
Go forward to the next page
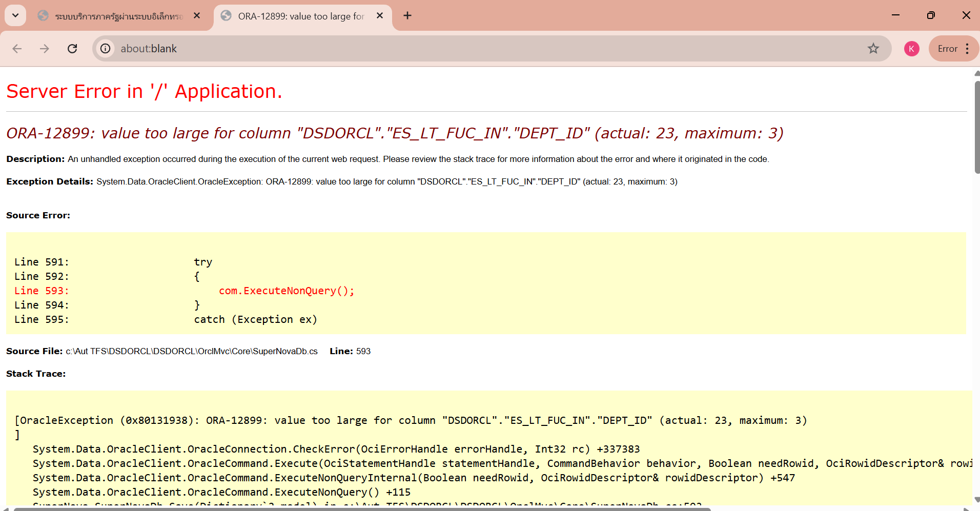pyautogui.click(x=45, y=49)
